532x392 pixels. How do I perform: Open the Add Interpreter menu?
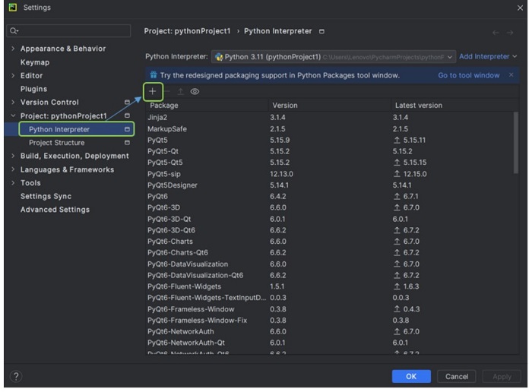(487, 57)
